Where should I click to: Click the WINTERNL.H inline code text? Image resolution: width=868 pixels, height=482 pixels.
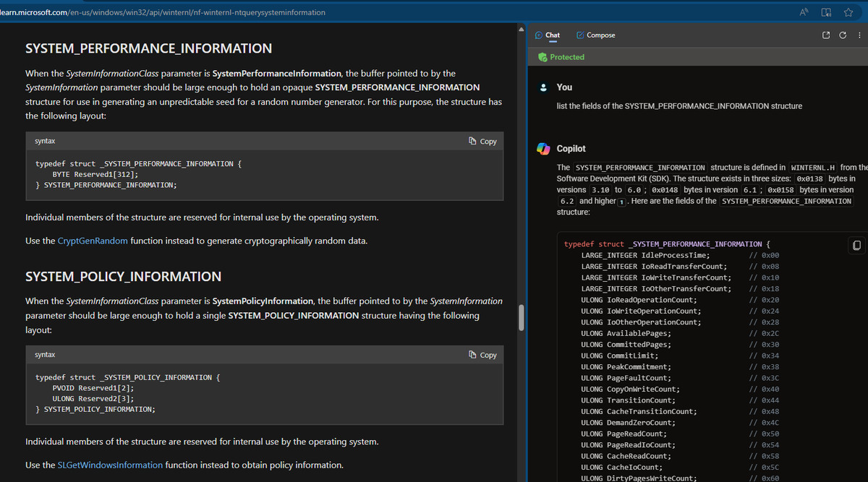813,167
